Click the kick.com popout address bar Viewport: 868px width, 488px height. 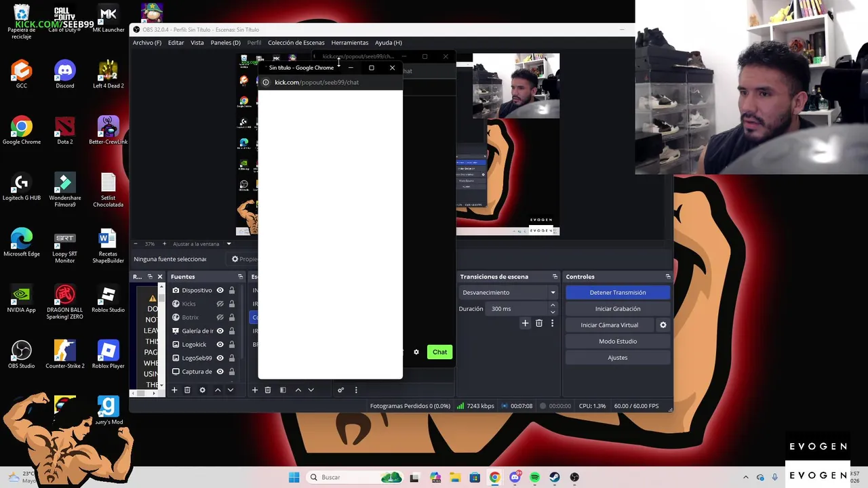tap(330, 82)
